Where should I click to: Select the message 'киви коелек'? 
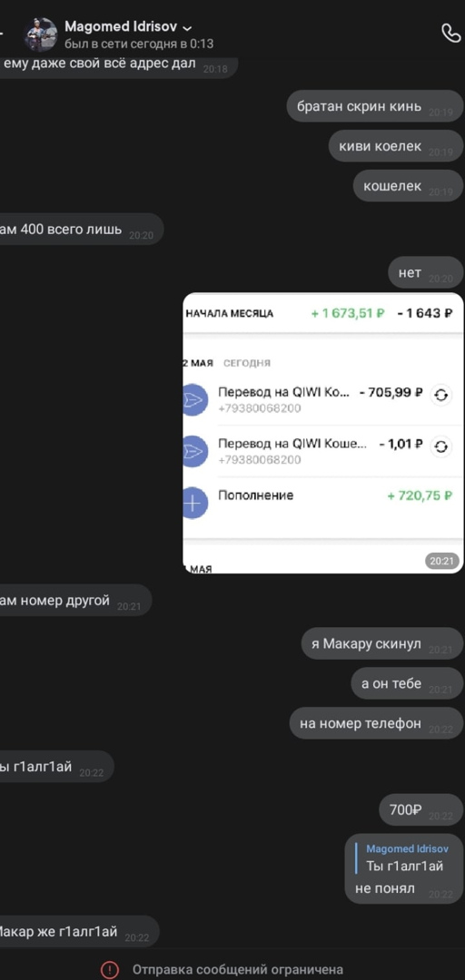coord(396,146)
